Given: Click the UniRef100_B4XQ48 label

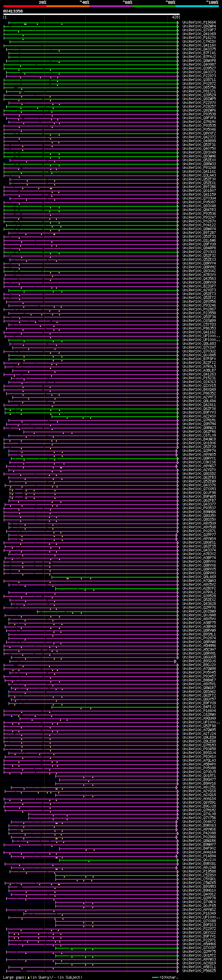Looking at the screenshot, I should coord(199,390).
